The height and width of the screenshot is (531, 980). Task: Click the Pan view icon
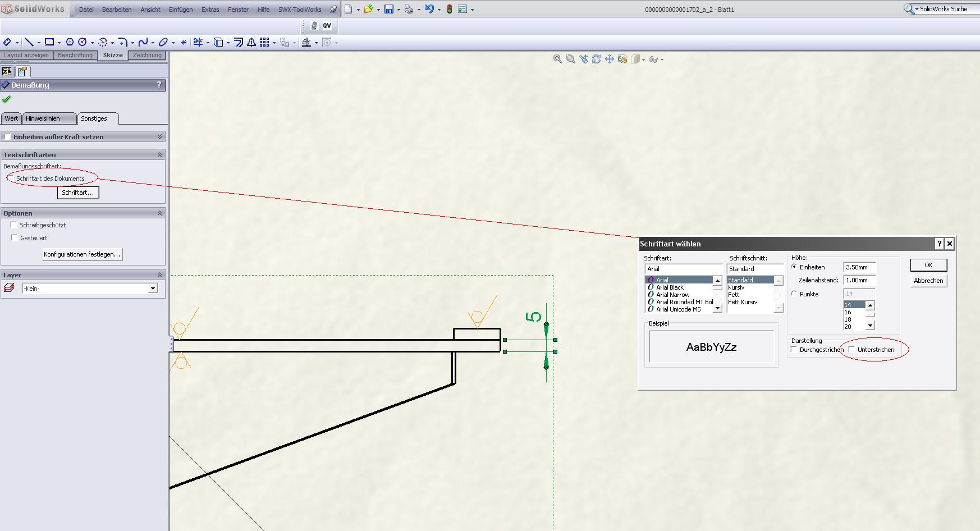click(610, 59)
